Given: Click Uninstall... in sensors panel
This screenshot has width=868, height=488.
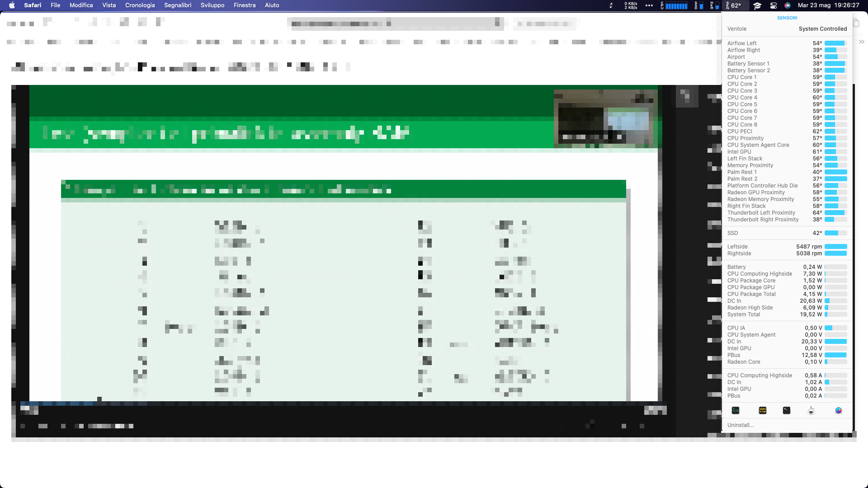Looking at the screenshot, I should 741,425.
